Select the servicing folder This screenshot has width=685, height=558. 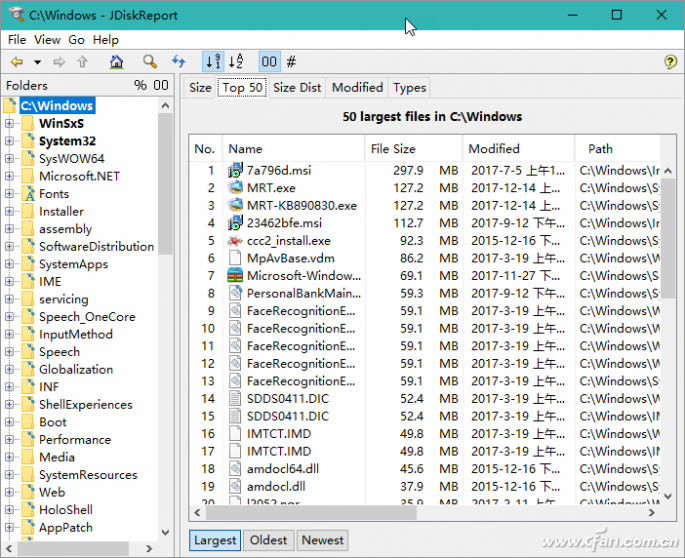tap(64, 299)
